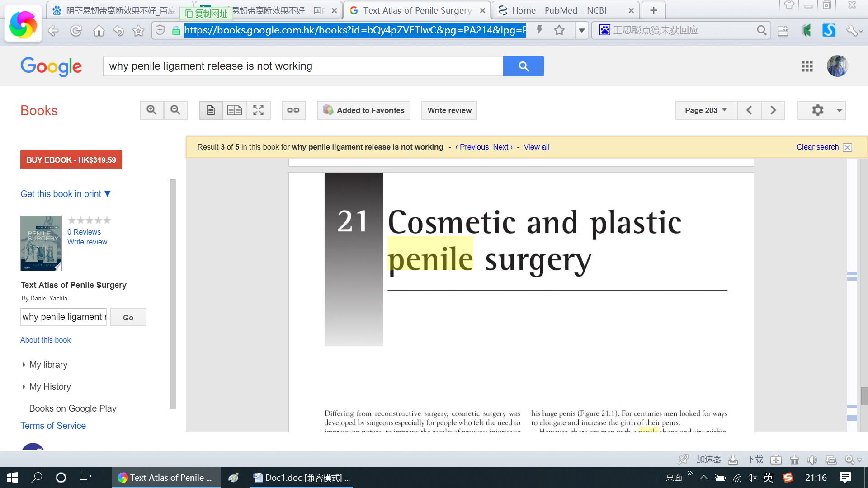Click the bookmark star in address bar
The image size is (868, 488).
(x=559, y=30)
